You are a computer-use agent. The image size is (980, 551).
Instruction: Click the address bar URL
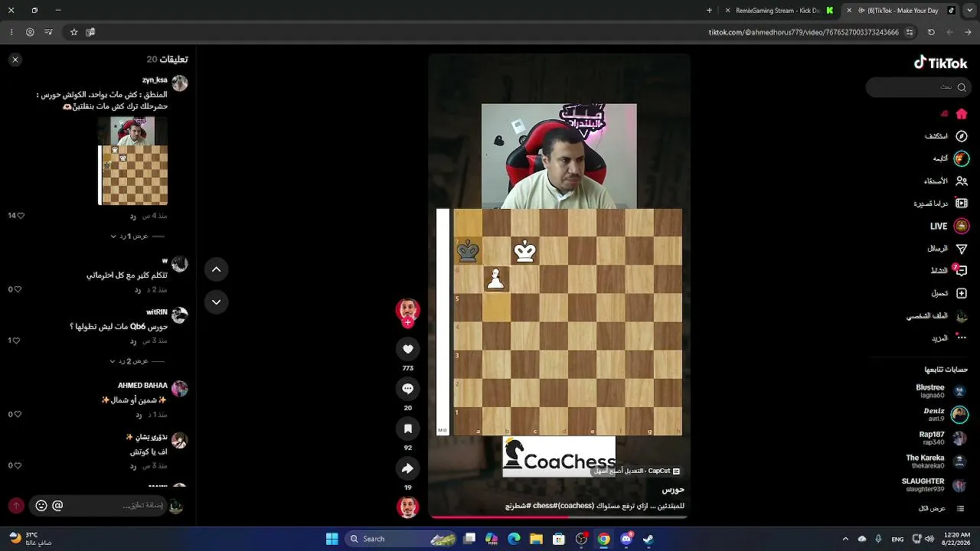(803, 32)
